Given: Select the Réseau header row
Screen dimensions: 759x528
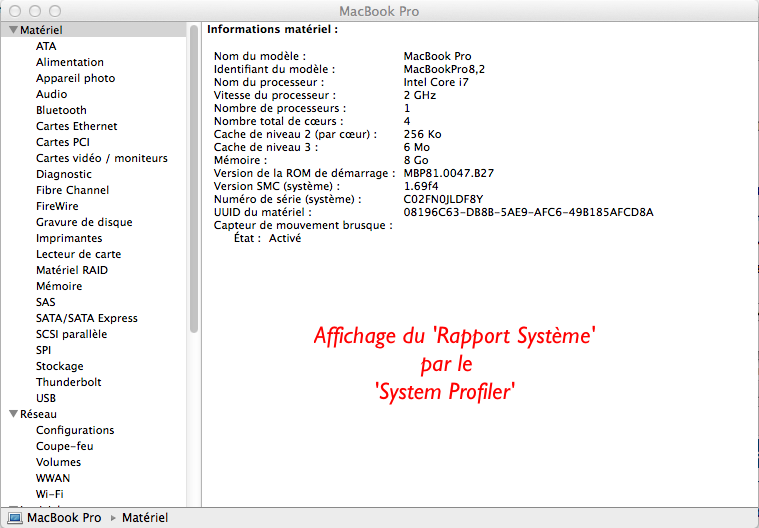Looking at the screenshot, I should point(93,414).
